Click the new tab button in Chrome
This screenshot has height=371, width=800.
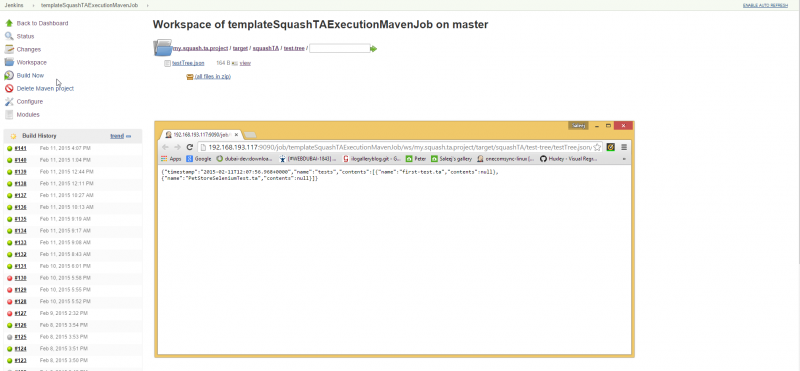250,135
